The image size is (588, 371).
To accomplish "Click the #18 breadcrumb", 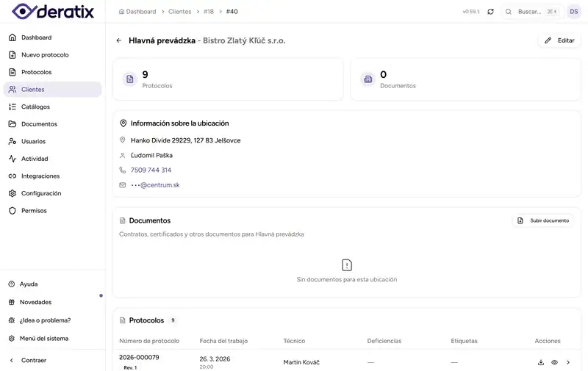I will pyautogui.click(x=209, y=12).
